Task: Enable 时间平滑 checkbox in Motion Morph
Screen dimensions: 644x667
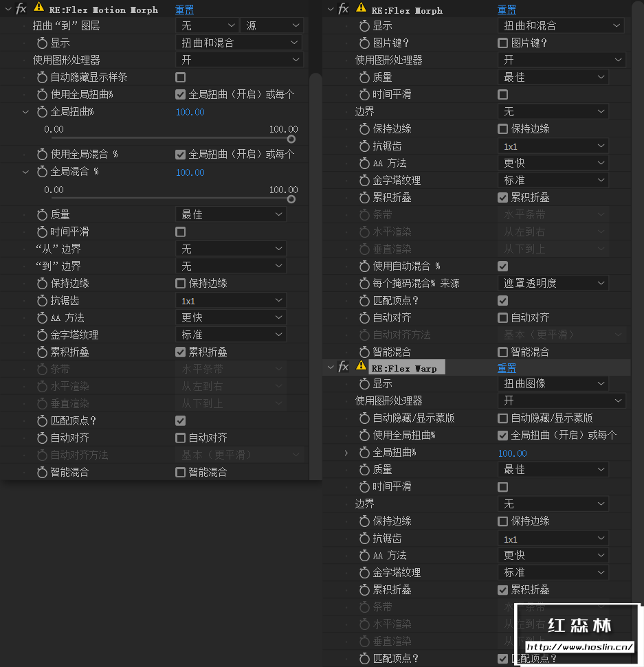Action: coord(181,231)
